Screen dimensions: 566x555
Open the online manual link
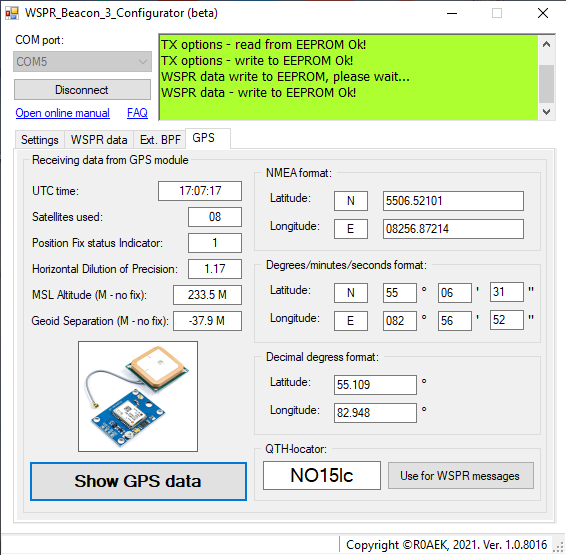pos(62,113)
